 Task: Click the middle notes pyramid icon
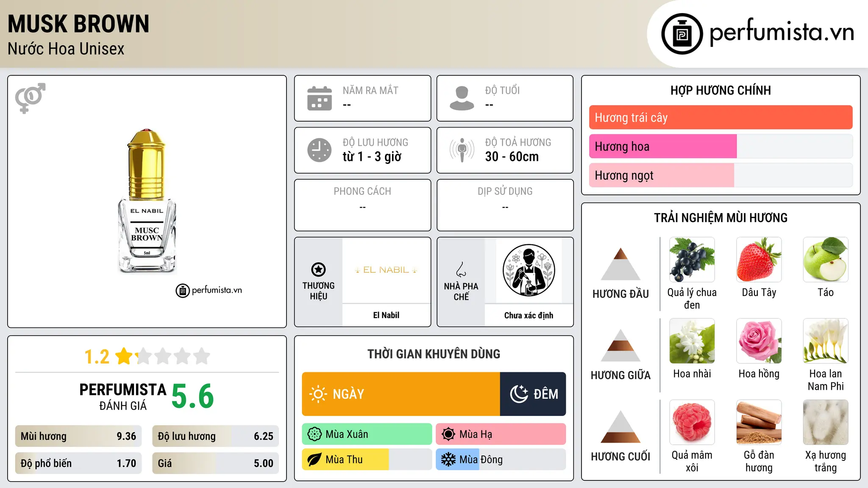point(620,345)
